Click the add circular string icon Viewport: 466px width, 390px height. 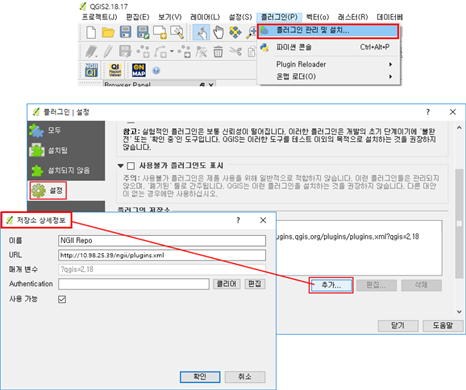pos(161,52)
